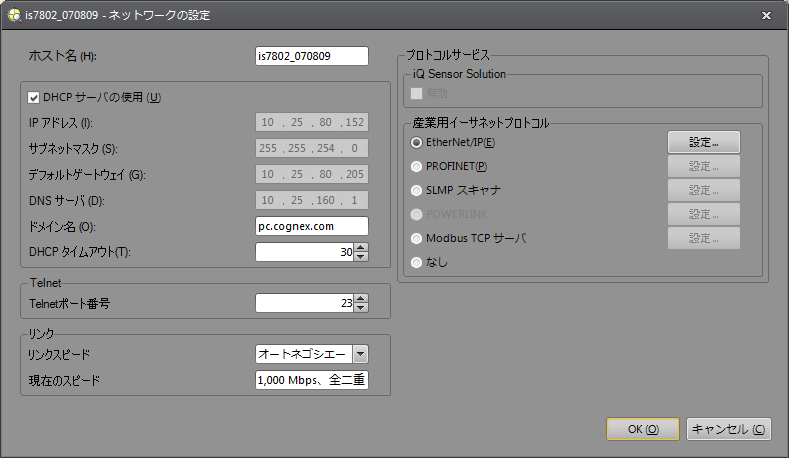Increase DHCP タイムアウト with up arrow
The height and width of the screenshot is (458, 789).
point(361,248)
